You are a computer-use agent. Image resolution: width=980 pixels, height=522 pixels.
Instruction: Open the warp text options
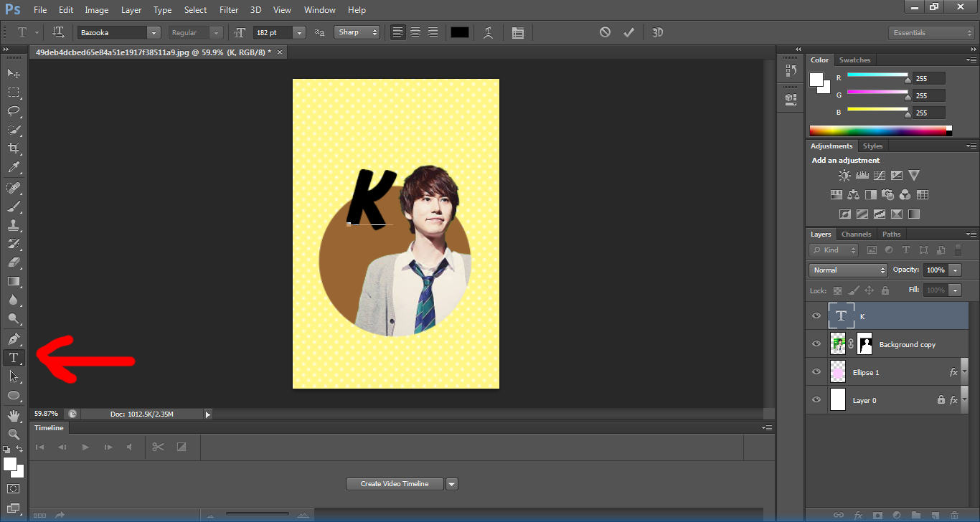[x=489, y=33]
